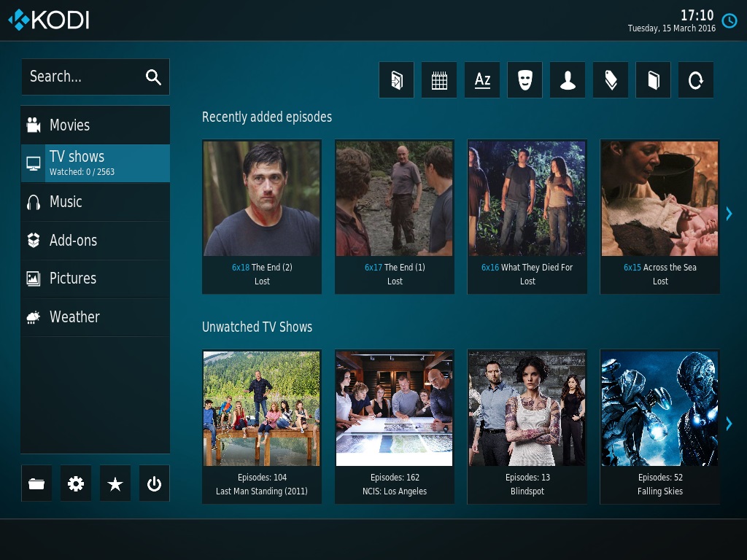Click the Kodi logo
The height and width of the screenshot is (560, 747).
point(49,20)
